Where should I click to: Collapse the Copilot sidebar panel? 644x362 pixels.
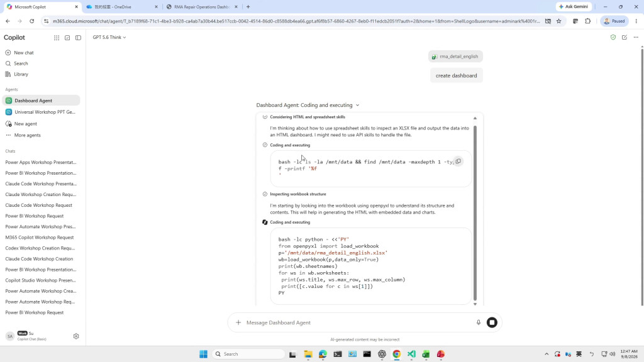(78, 38)
